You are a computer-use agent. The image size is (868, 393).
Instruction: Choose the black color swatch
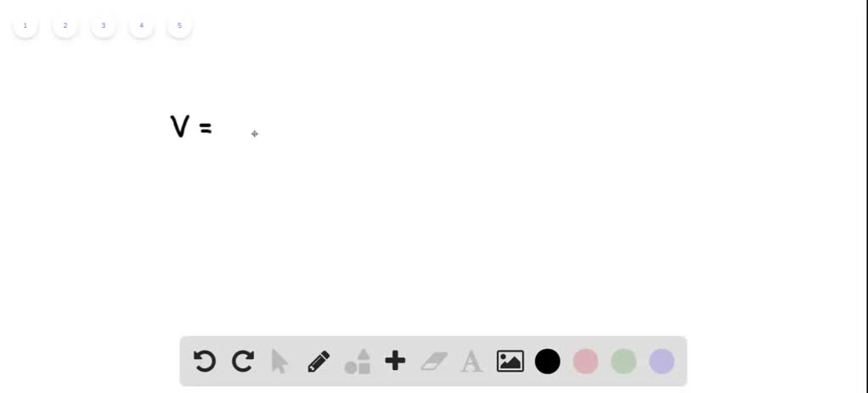click(x=548, y=362)
